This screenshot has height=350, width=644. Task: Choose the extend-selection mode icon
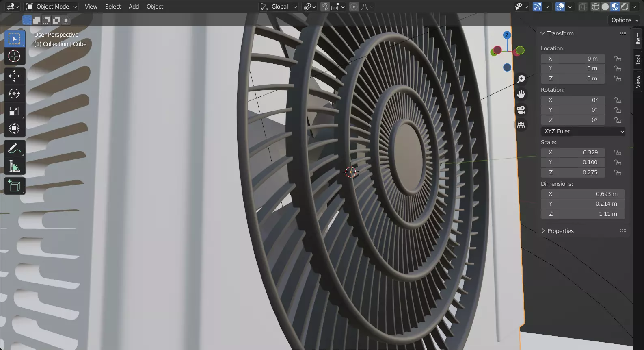pyautogui.click(x=37, y=20)
